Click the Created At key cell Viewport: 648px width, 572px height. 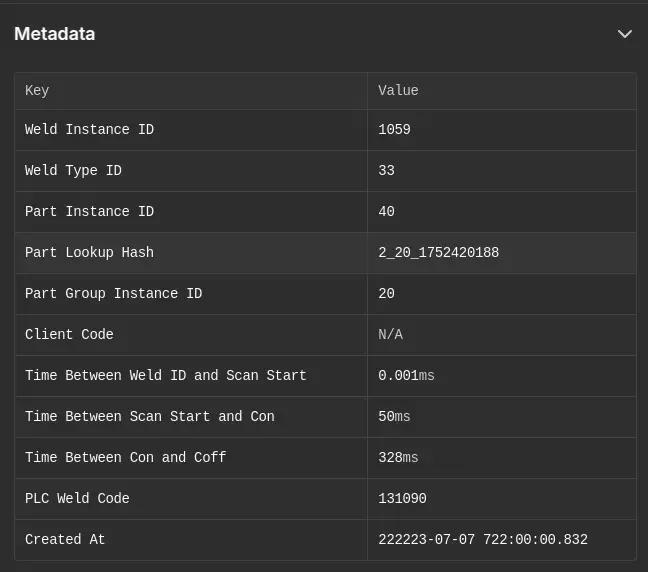click(x=191, y=539)
